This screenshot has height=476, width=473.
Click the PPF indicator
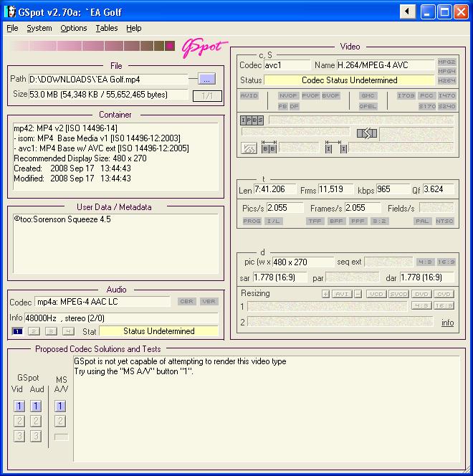tap(358, 221)
